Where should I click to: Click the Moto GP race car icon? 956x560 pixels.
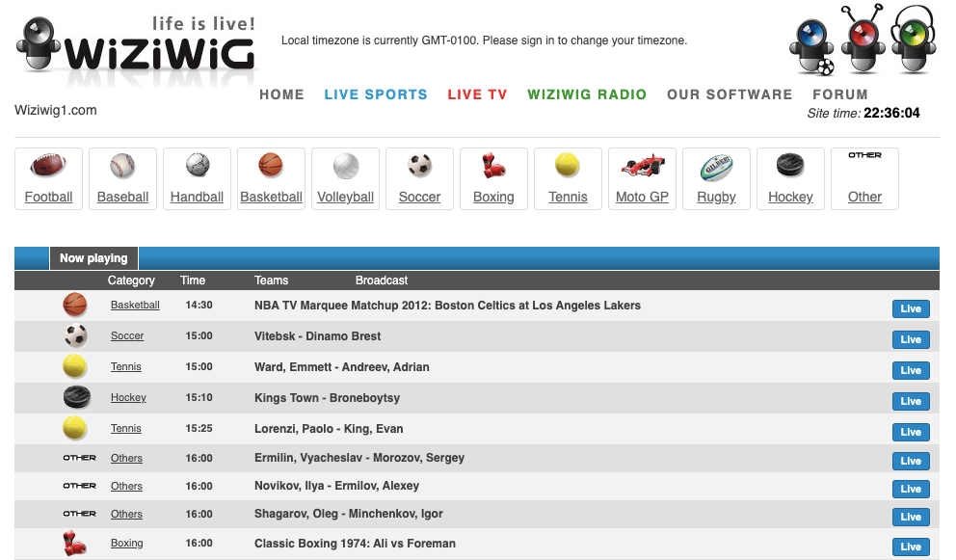pos(643,165)
